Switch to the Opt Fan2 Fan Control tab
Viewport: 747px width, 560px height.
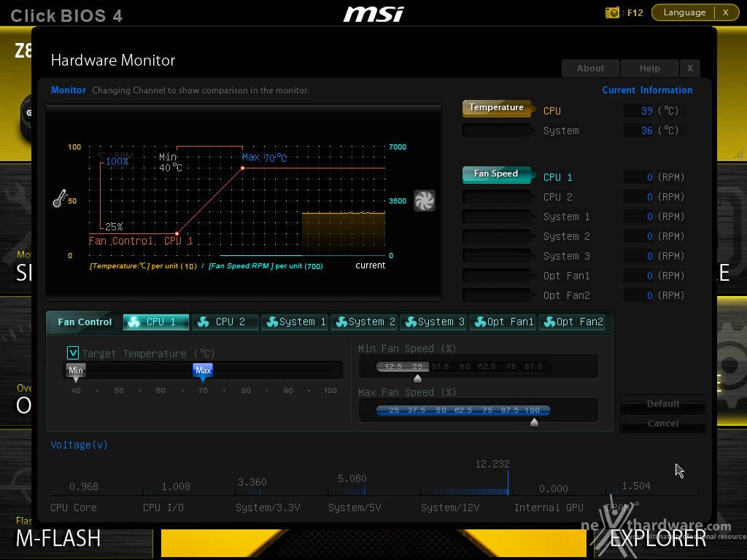click(572, 322)
